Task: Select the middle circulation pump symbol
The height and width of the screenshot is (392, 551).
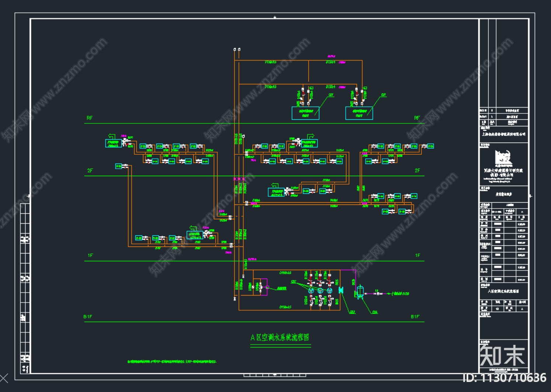Action: (x=320, y=291)
